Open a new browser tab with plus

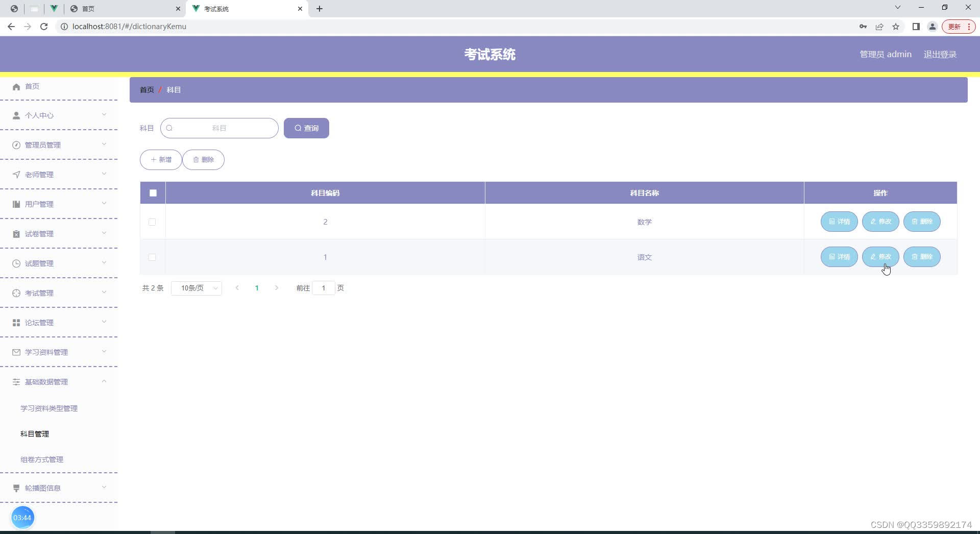pyautogui.click(x=320, y=9)
